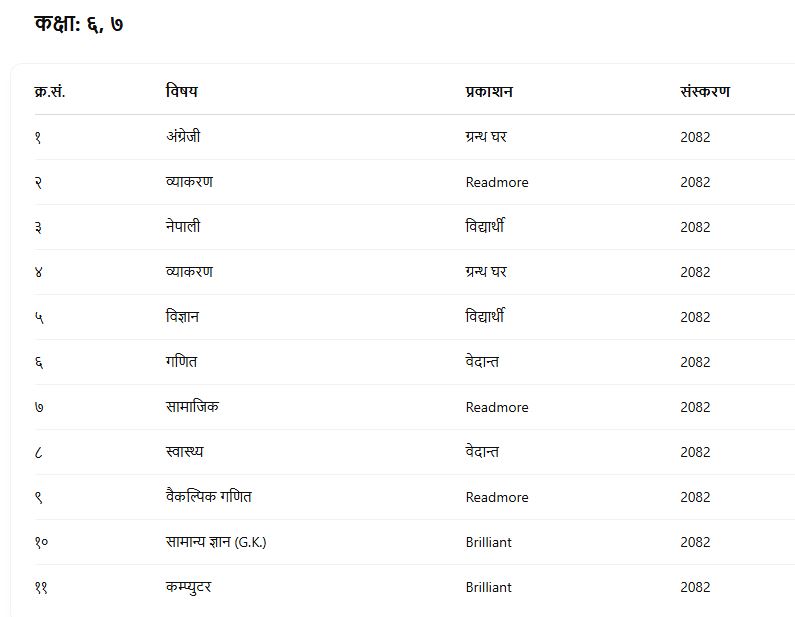
Task: Click the प्रकाशन column header
Action: click(x=489, y=92)
